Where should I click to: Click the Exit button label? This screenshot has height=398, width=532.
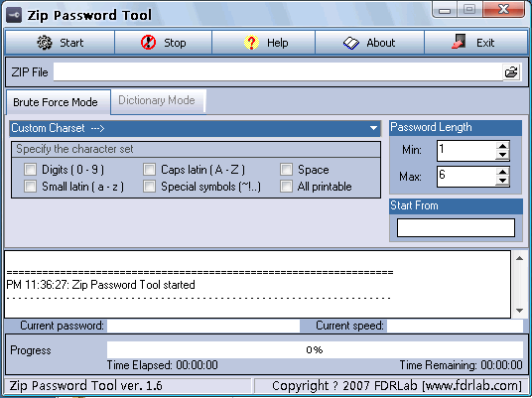(485, 43)
